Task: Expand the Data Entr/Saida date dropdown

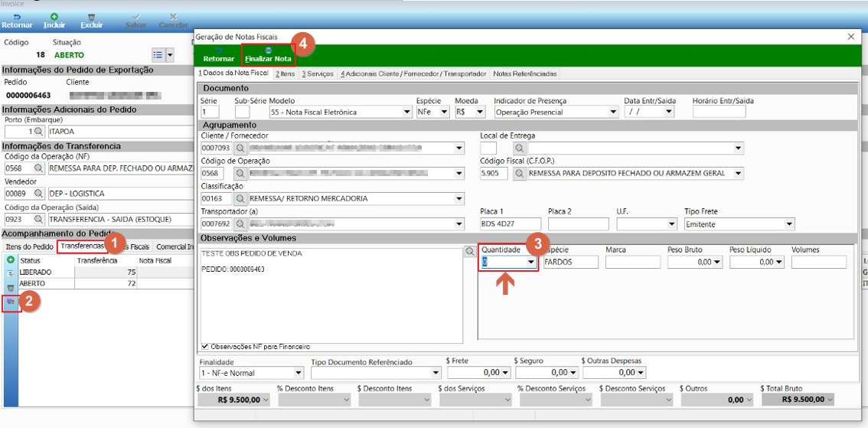Action: (669, 112)
